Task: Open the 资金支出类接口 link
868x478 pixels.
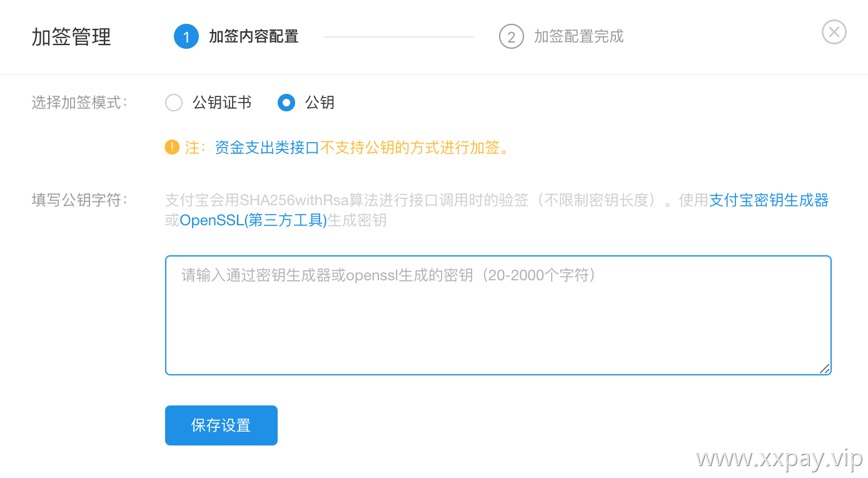Action: (267, 148)
